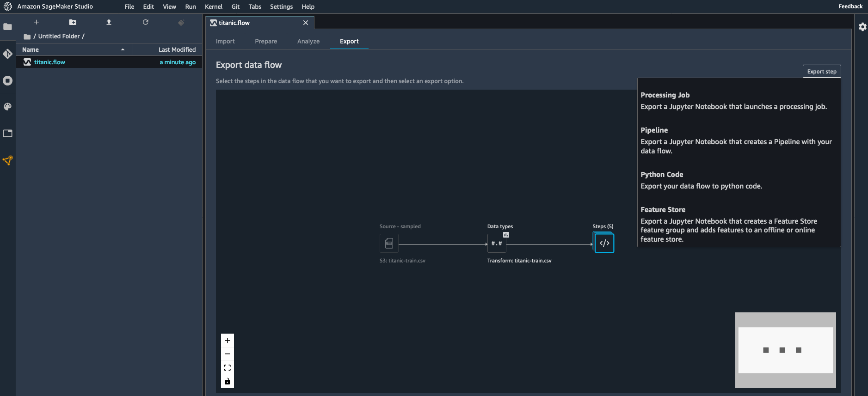Open the File menu

[x=129, y=6]
